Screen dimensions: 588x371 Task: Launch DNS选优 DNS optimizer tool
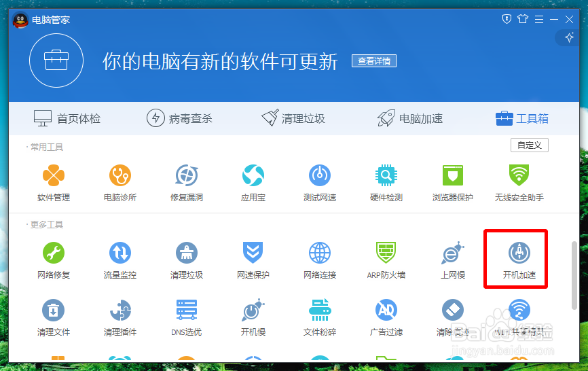(x=186, y=318)
